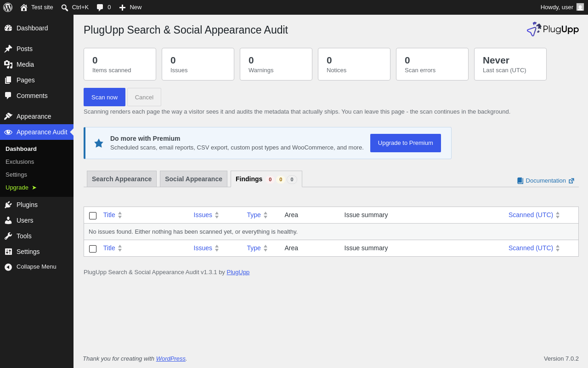Click the Cancel button

pyautogui.click(x=144, y=97)
